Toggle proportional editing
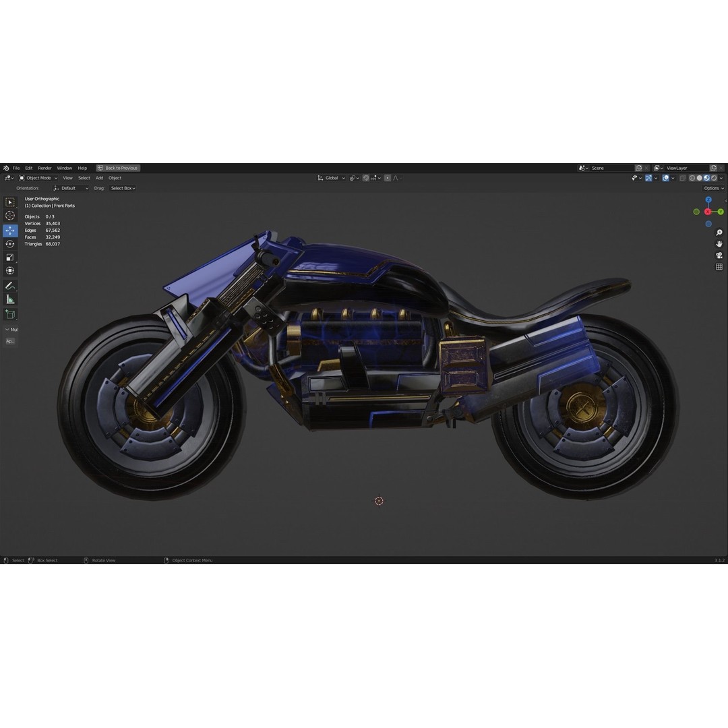This screenshot has width=728, height=728. (388, 178)
